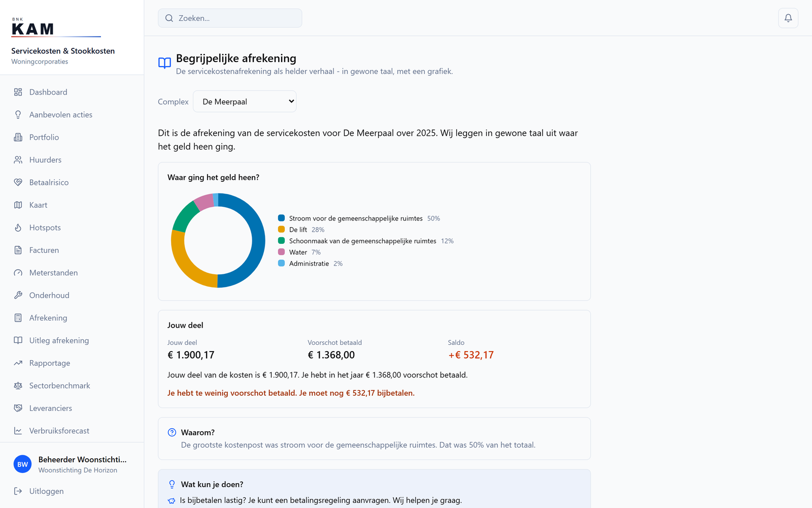Click the Uitloggen exit icon

[18, 491]
